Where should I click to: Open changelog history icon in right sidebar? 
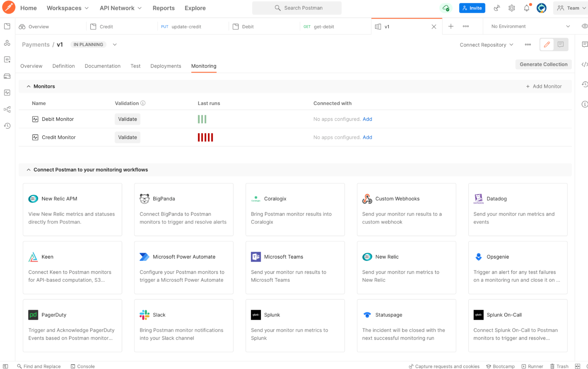click(x=585, y=84)
